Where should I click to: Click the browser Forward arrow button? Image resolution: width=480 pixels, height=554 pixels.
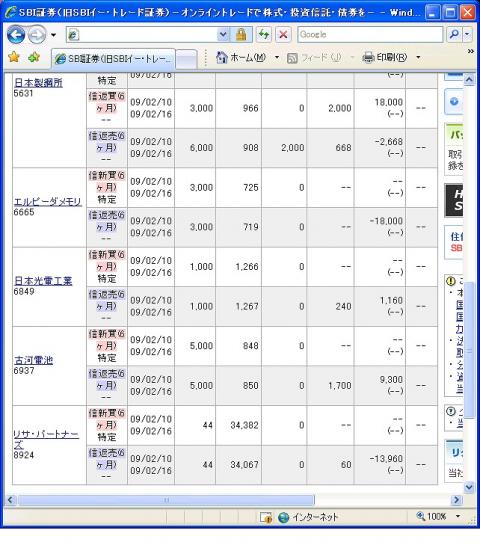coord(37,35)
